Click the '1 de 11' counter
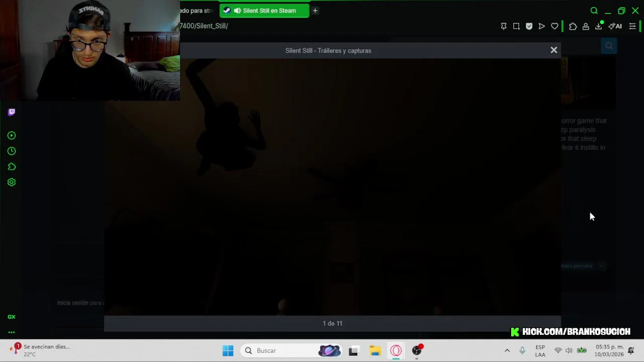 click(x=333, y=323)
